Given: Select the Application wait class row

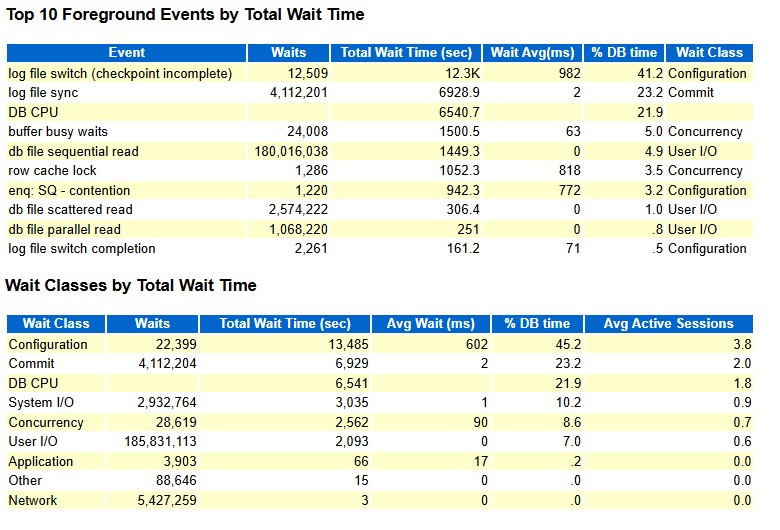Looking at the screenshot, I should coord(380,461).
